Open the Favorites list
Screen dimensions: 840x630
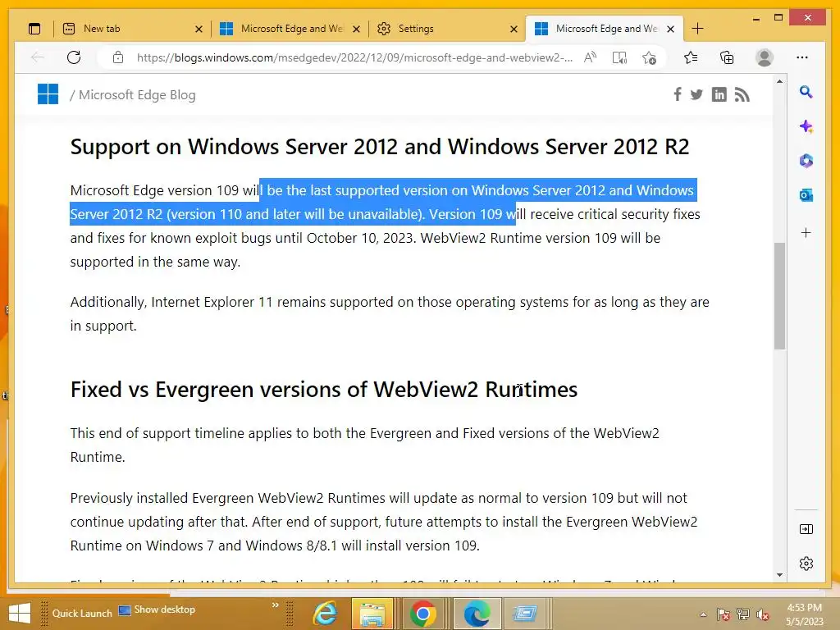691,57
